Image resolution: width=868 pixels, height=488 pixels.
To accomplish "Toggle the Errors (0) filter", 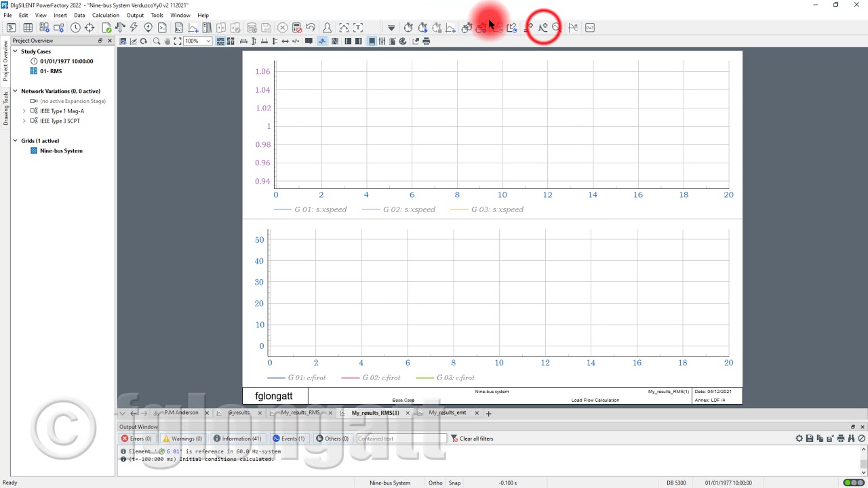I will [x=136, y=439].
